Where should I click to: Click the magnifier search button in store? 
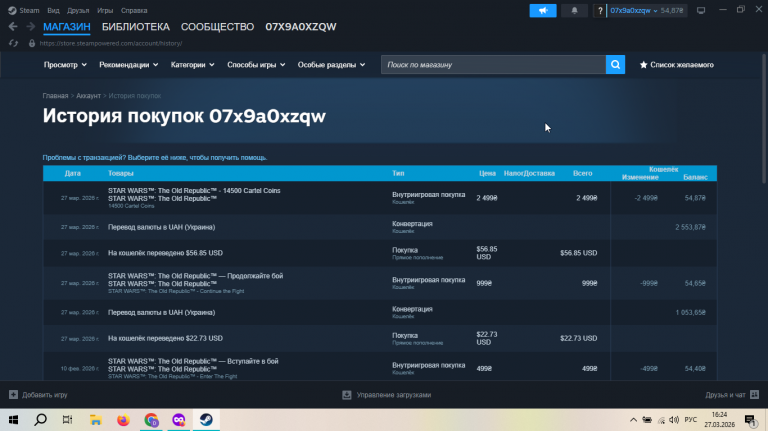[x=615, y=65]
